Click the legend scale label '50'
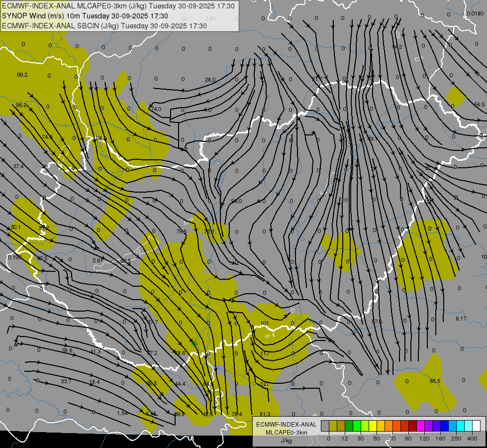 [377, 439]
